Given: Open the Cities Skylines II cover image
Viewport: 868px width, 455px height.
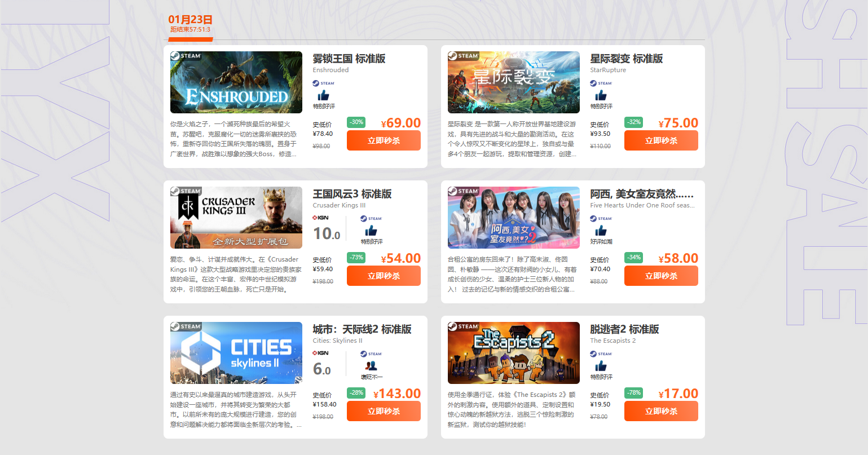Looking at the screenshot, I should point(236,353).
